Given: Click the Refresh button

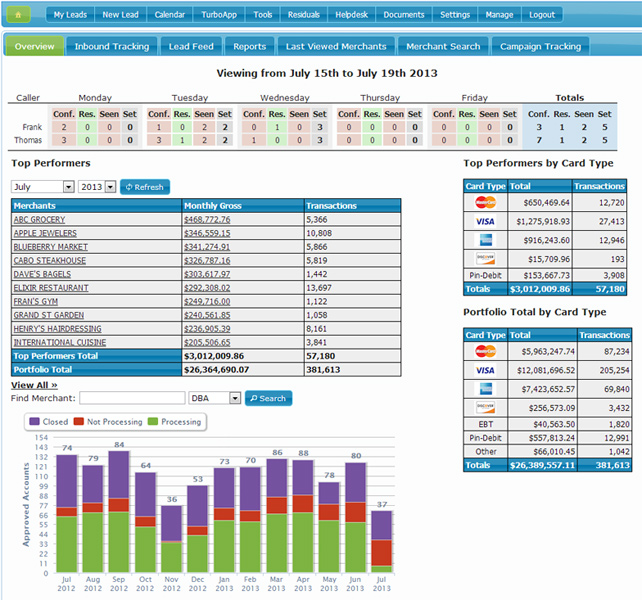Looking at the screenshot, I should coord(145,187).
